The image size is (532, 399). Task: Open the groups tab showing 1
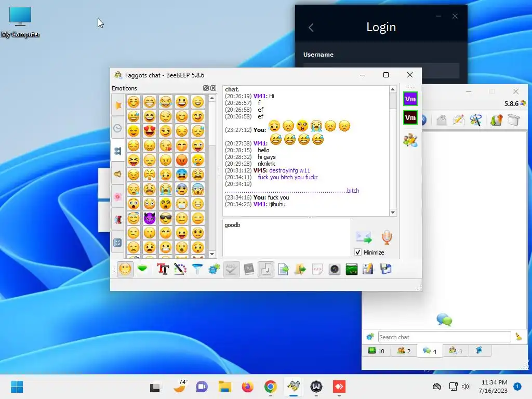tap(455, 351)
